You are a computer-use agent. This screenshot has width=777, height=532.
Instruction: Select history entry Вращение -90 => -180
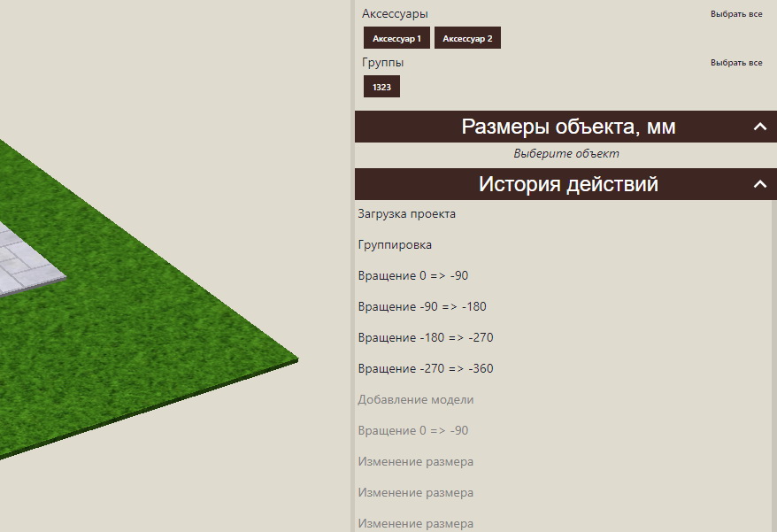click(x=422, y=306)
